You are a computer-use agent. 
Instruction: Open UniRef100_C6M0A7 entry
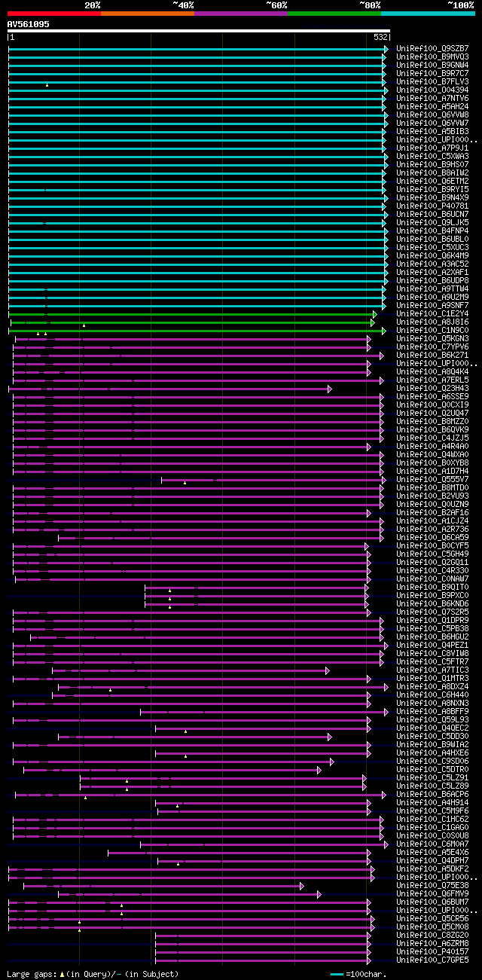[x=432, y=844]
